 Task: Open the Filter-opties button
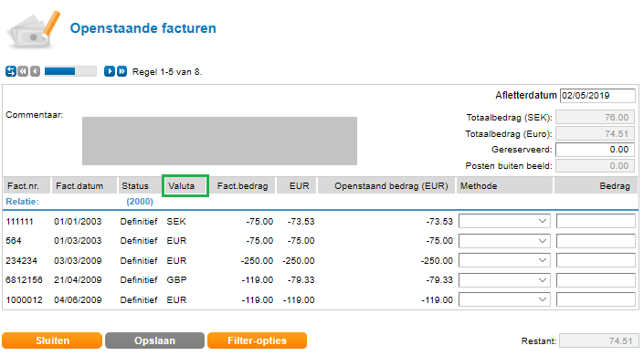pyautogui.click(x=257, y=340)
